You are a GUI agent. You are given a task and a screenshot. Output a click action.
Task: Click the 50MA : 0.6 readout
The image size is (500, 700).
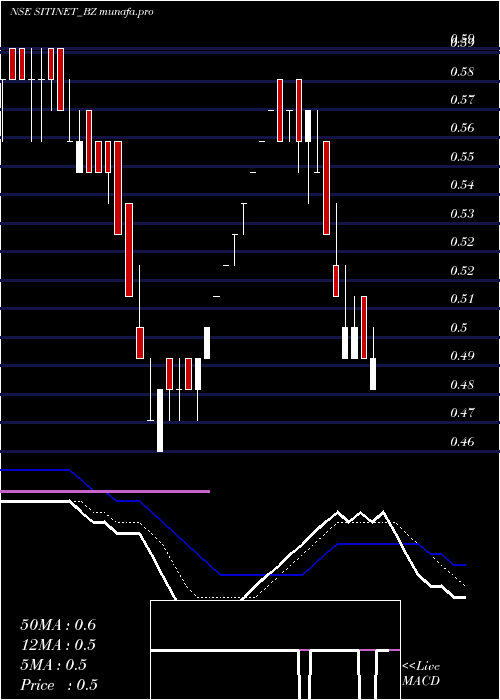coord(58,625)
